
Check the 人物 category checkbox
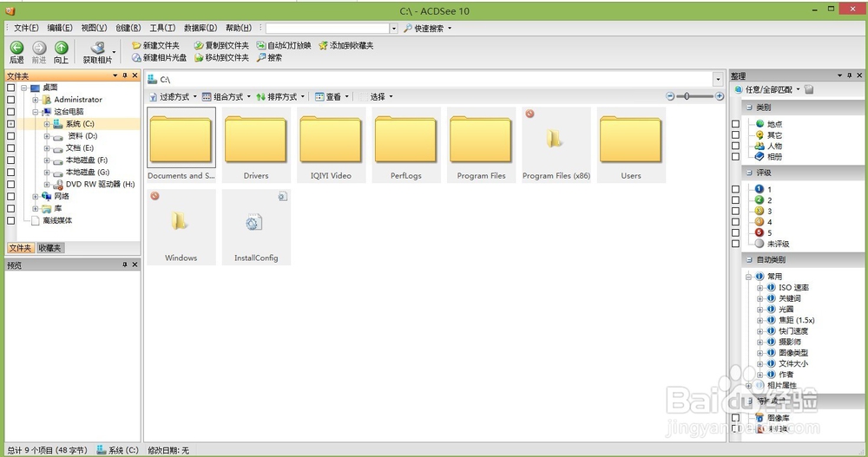click(735, 146)
